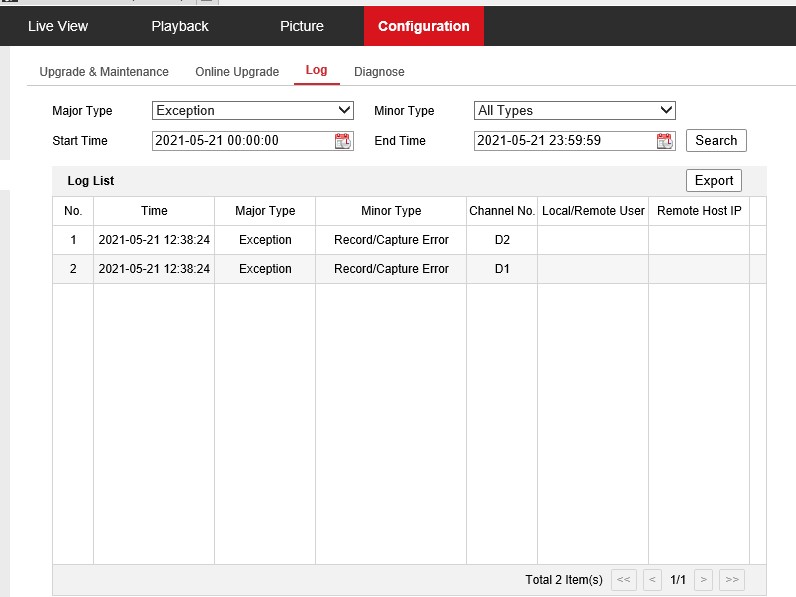This screenshot has width=796, height=597.
Task: Select the Configuration tab
Action: coord(424,26)
